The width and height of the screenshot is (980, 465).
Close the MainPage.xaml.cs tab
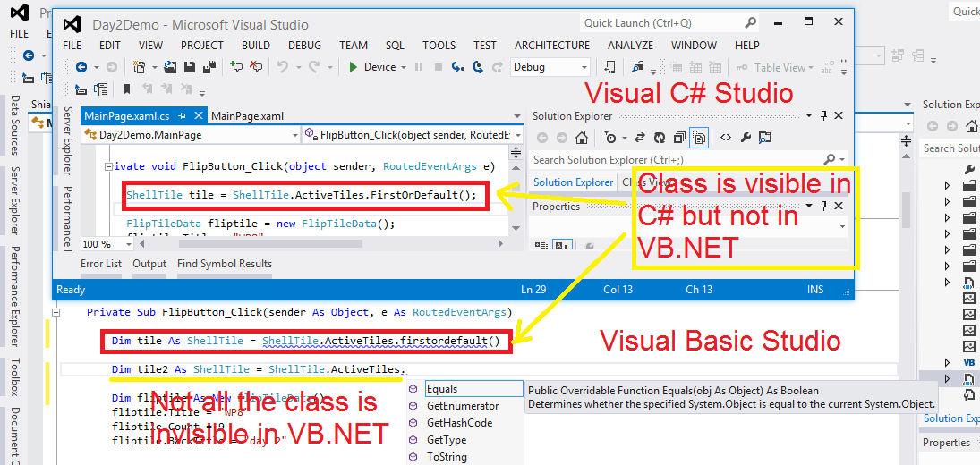198,115
